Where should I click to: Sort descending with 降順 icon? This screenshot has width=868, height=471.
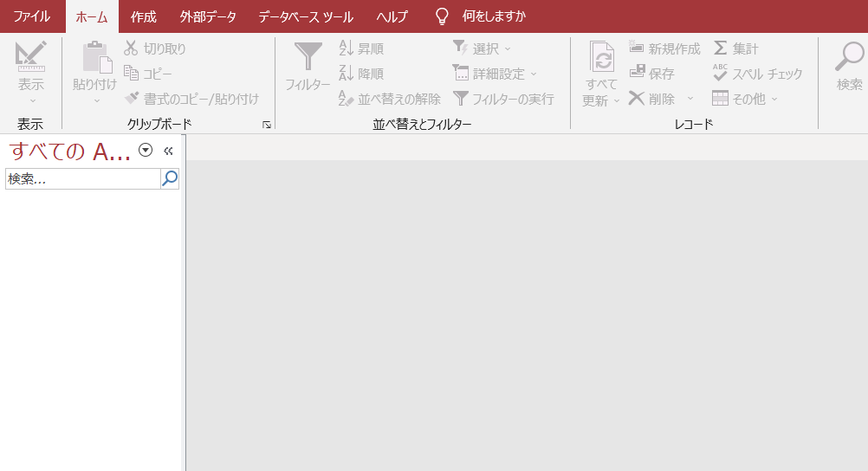pyautogui.click(x=346, y=73)
